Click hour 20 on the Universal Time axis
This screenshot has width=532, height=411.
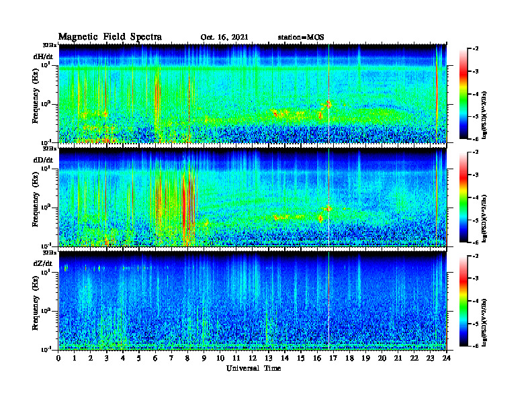pyautogui.click(x=382, y=358)
